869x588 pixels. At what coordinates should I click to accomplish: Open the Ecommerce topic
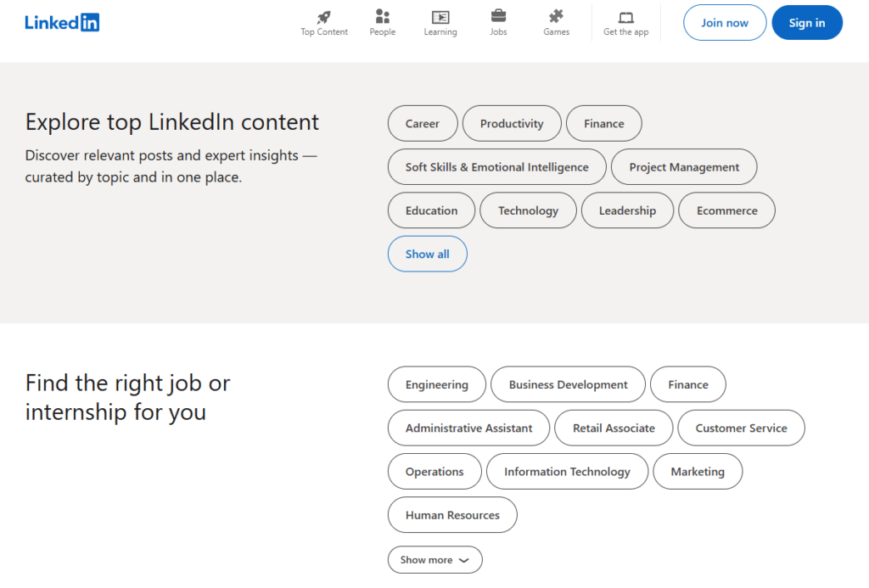coord(727,210)
